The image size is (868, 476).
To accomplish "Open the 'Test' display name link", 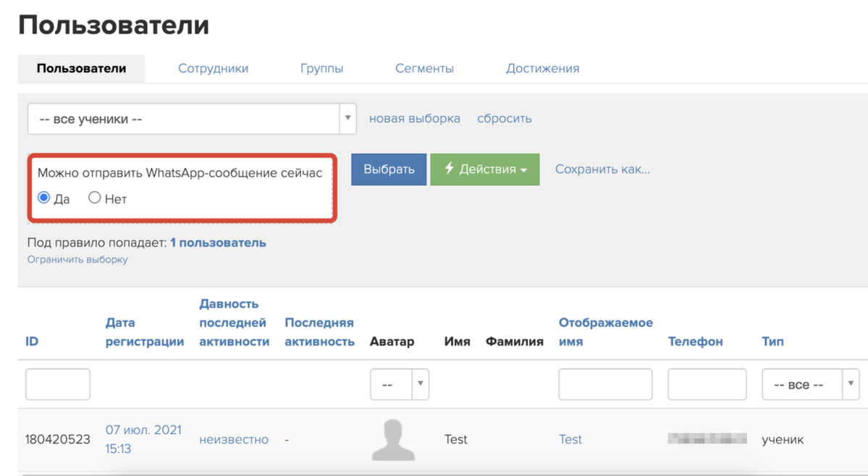I will click(570, 439).
